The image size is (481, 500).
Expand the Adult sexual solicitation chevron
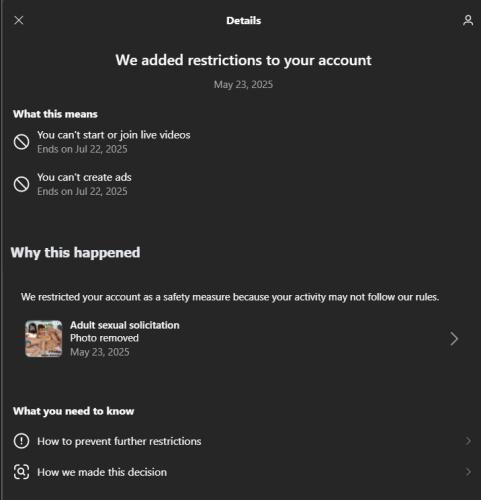pyautogui.click(x=454, y=339)
